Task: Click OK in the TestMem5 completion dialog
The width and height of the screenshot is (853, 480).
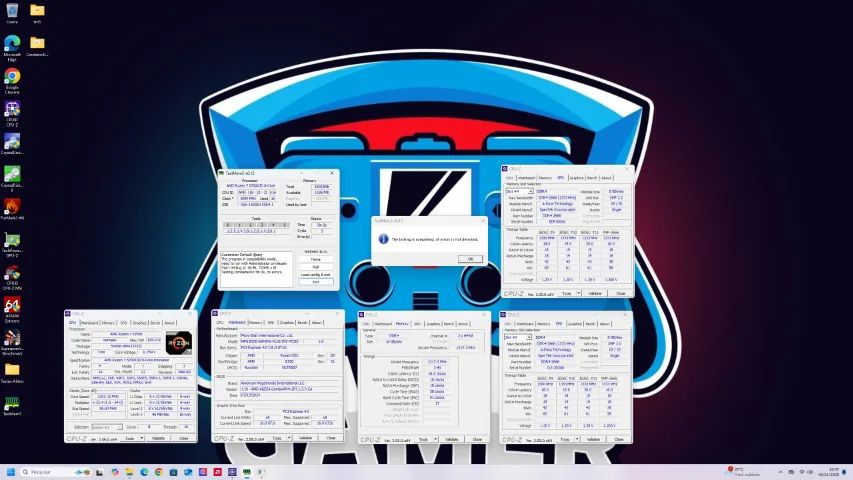Action: click(470, 259)
